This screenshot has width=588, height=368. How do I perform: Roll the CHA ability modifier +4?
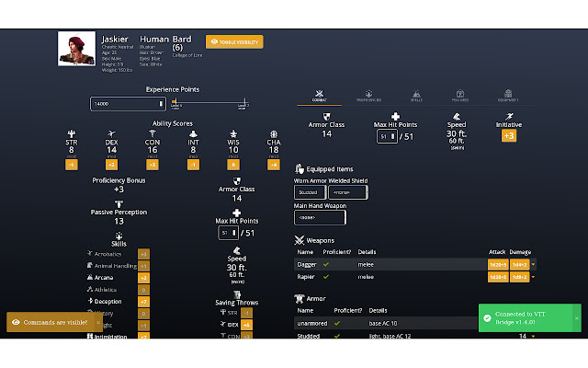point(274,165)
